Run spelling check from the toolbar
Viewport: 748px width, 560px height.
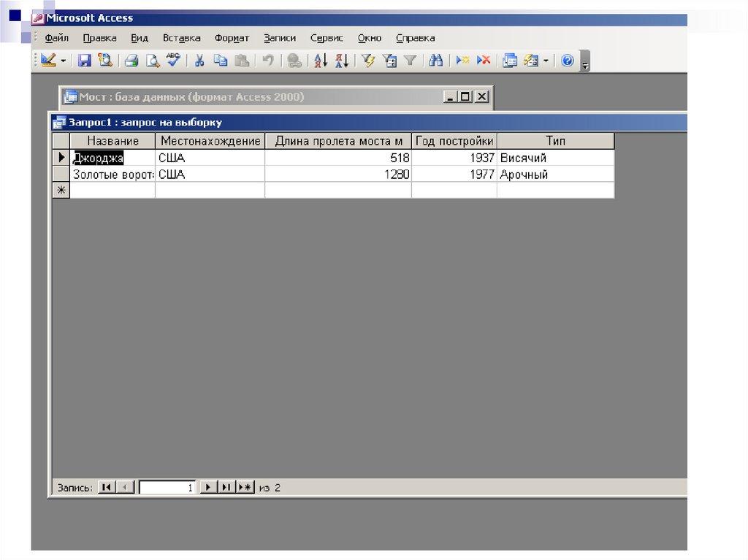point(173,61)
